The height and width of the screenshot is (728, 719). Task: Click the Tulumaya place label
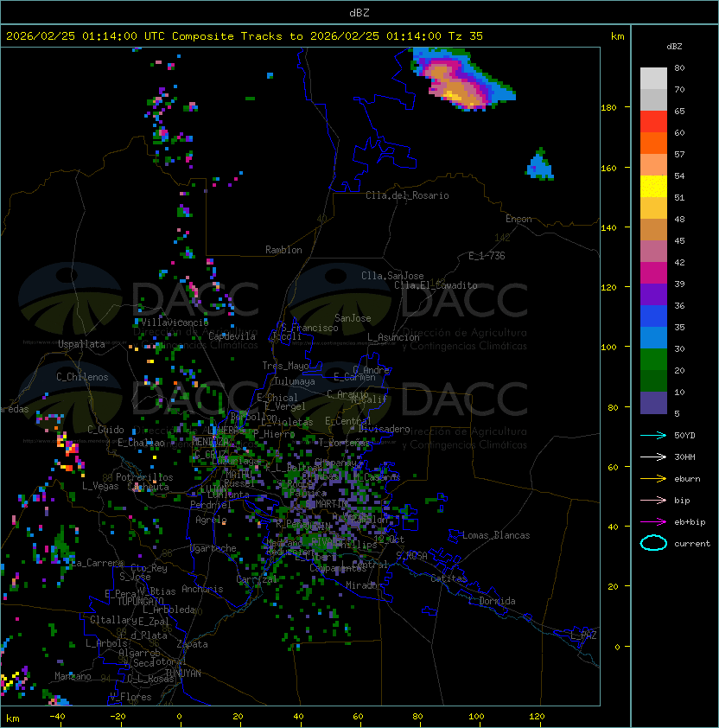[x=295, y=381]
